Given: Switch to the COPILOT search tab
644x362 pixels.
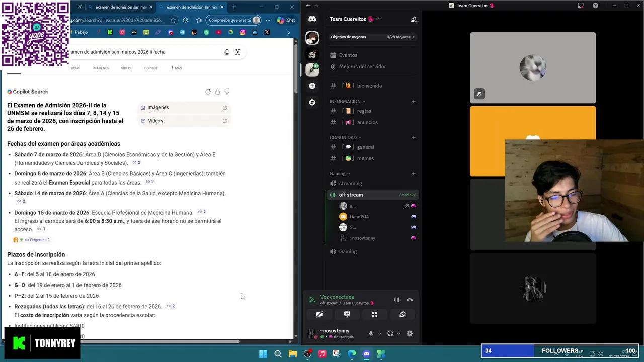Looking at the screenshot, I should coord(151,68).
